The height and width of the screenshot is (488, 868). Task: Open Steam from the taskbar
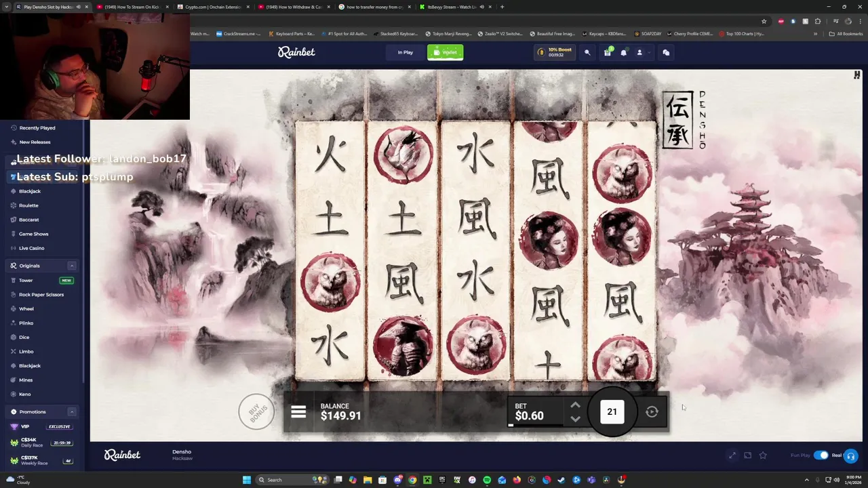[x=561, y=480]
